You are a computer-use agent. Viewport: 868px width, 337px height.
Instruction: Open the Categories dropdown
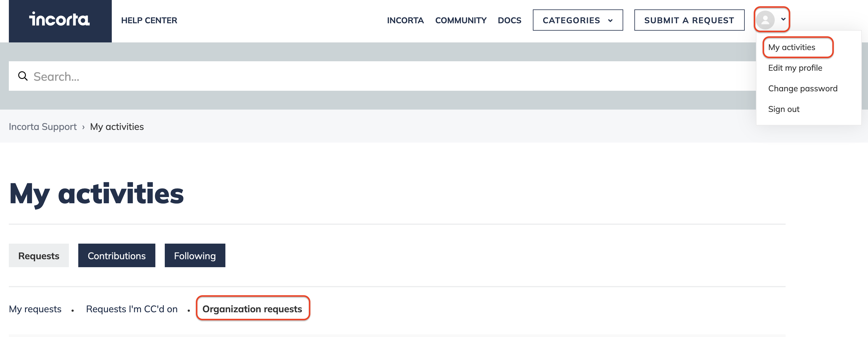[578, 20]
